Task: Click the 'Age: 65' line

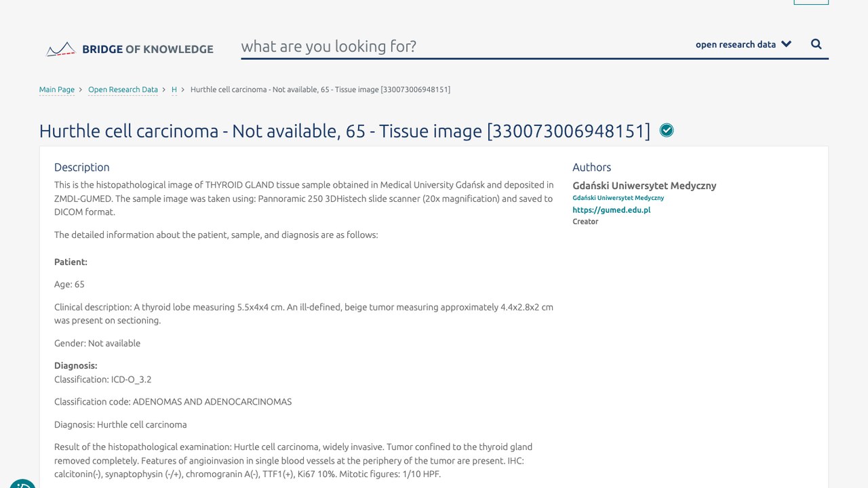Action: click(x=69, y=285)
